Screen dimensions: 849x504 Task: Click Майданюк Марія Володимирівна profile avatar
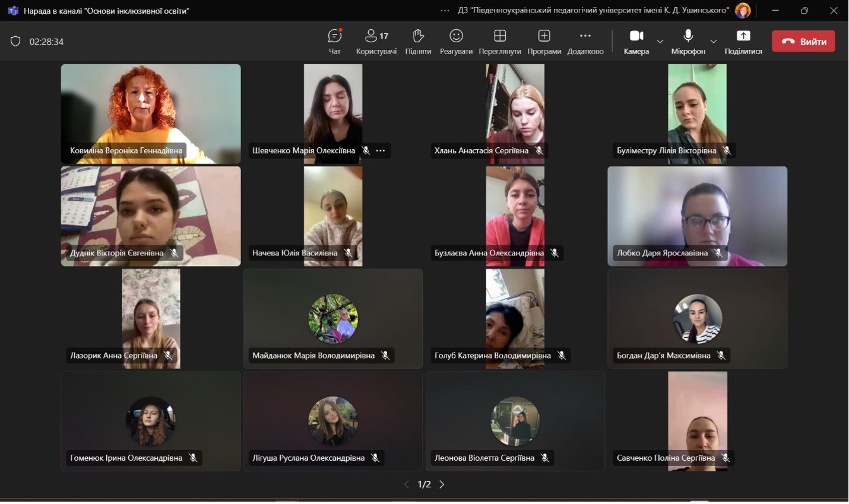coord(333,319)
